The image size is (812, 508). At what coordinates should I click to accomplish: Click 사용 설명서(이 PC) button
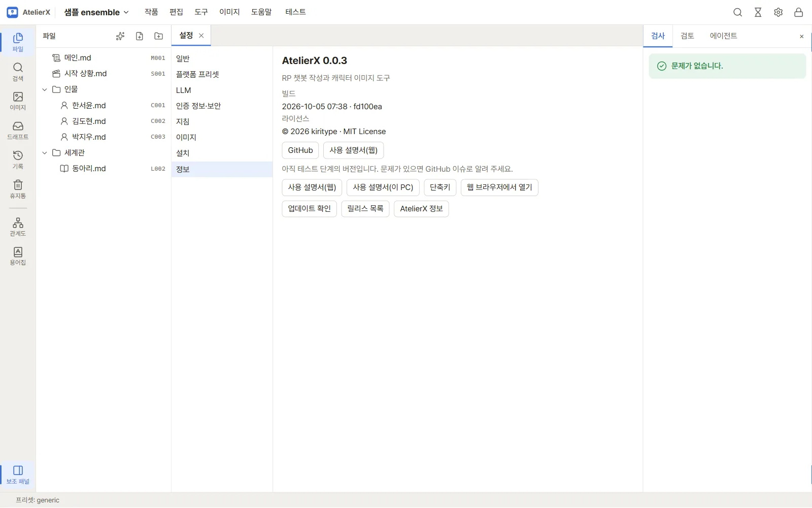coord(383,187)
